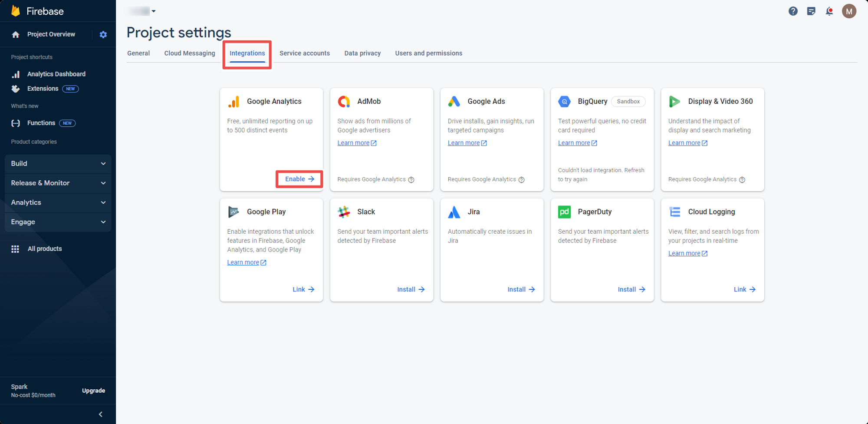
Task: Open Extensions in sidebar
Action: coord(43,89)
